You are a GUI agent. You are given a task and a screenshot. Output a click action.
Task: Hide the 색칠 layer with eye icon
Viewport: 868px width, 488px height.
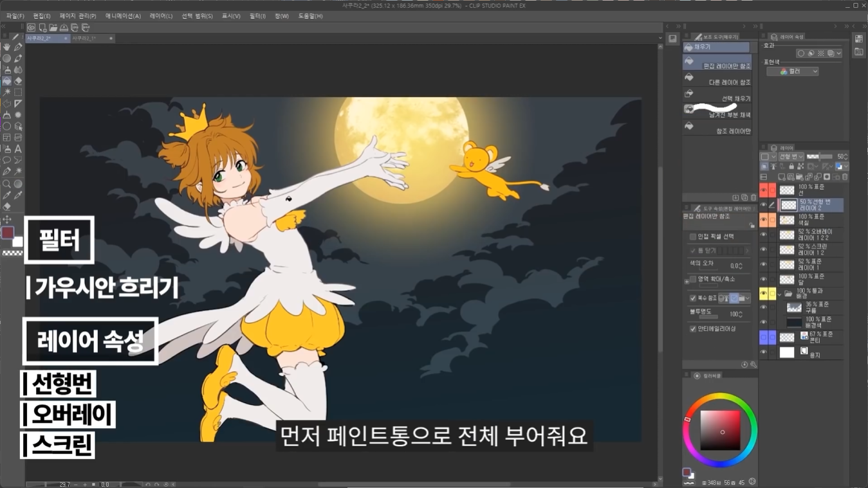(x=763, y=220)
